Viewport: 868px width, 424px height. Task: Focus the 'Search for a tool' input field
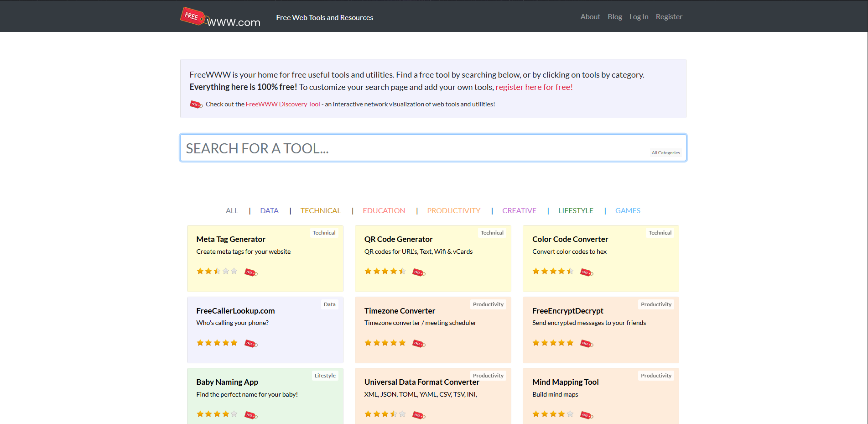pos(411,148)
